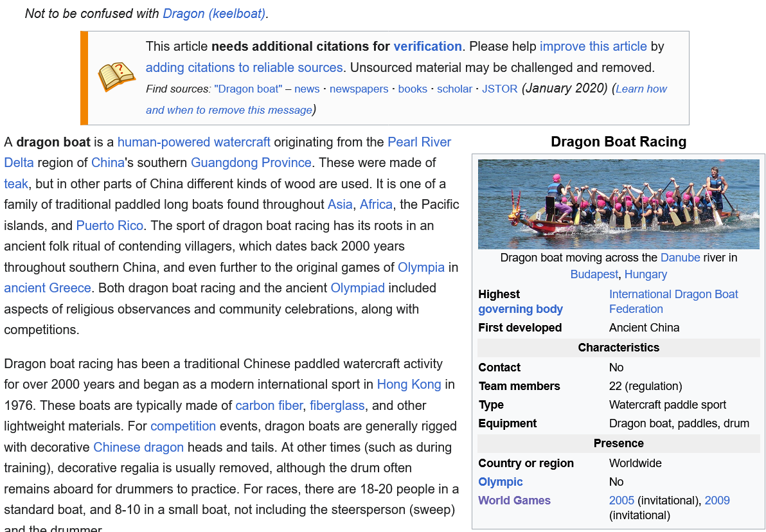Open the Chinese dragon link
The width and height of the screenshot is (766, 532).
(x=138, y=447)
